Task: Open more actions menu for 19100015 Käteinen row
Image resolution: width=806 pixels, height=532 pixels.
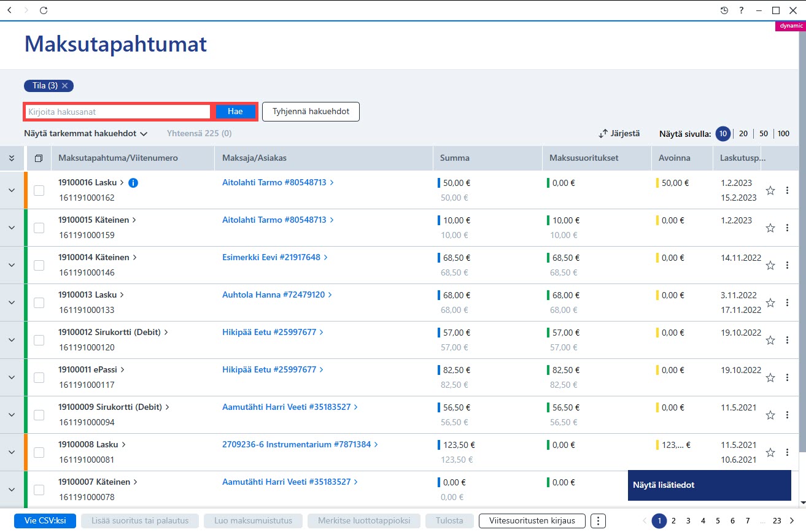Action: coord(787,228)
